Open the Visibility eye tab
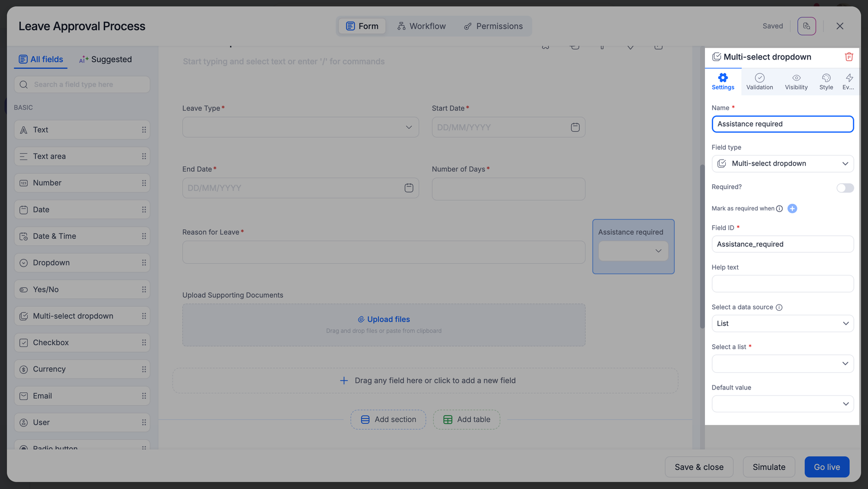The image size is (868, 489). click(796, 81)
